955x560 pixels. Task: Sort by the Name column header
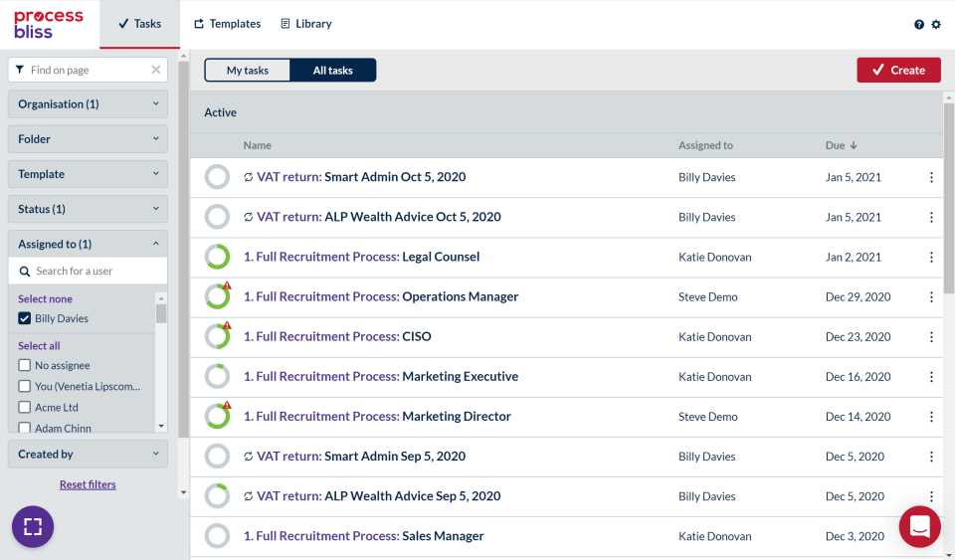coord(257,145)
